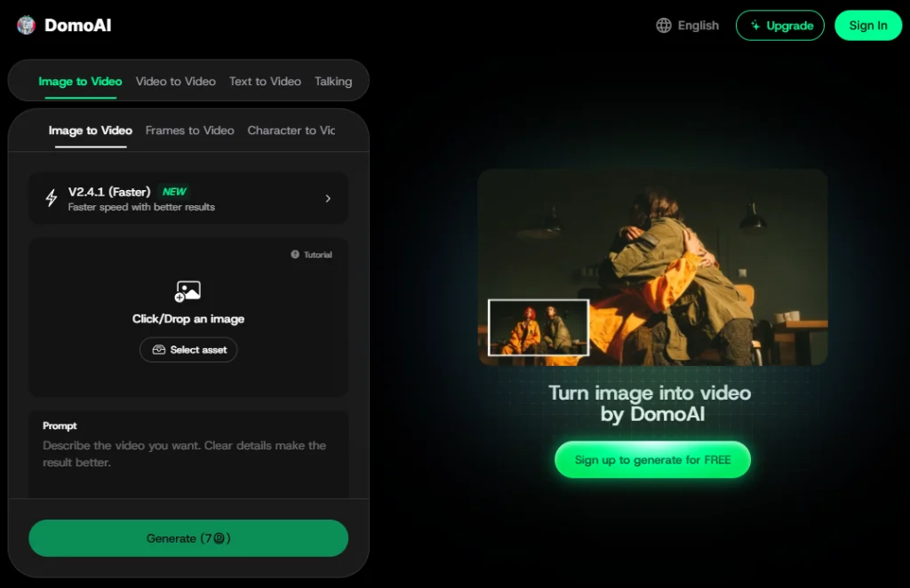Click the lightning bolt version icon
Screen dimensions: 910x588
[x=52, y=198]
